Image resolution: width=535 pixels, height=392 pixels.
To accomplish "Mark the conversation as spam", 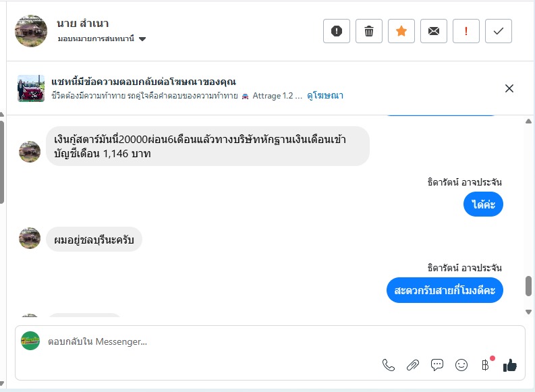I will pos(337,31).
